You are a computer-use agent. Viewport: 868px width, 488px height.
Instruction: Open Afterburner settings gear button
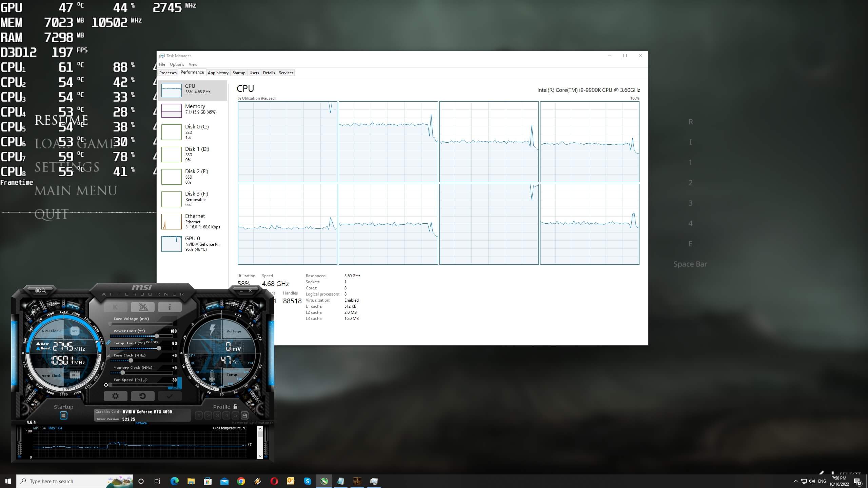click(x=115, y=396)
